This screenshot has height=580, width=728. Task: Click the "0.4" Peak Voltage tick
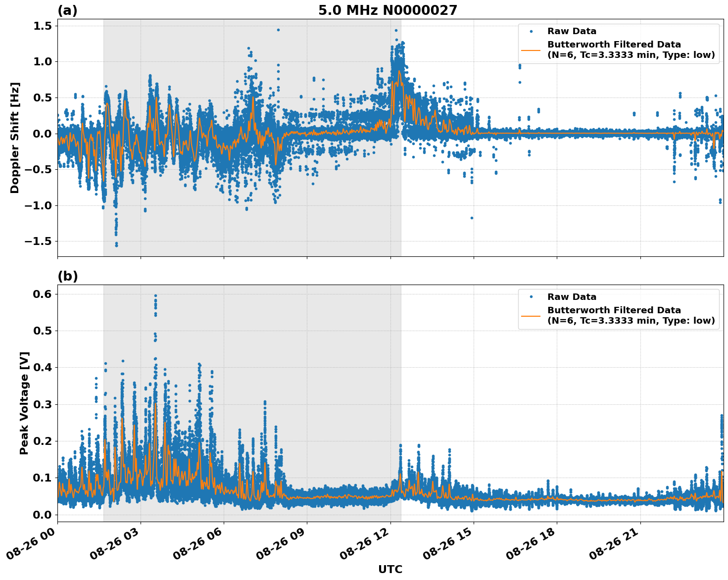(x=42, y=368)
